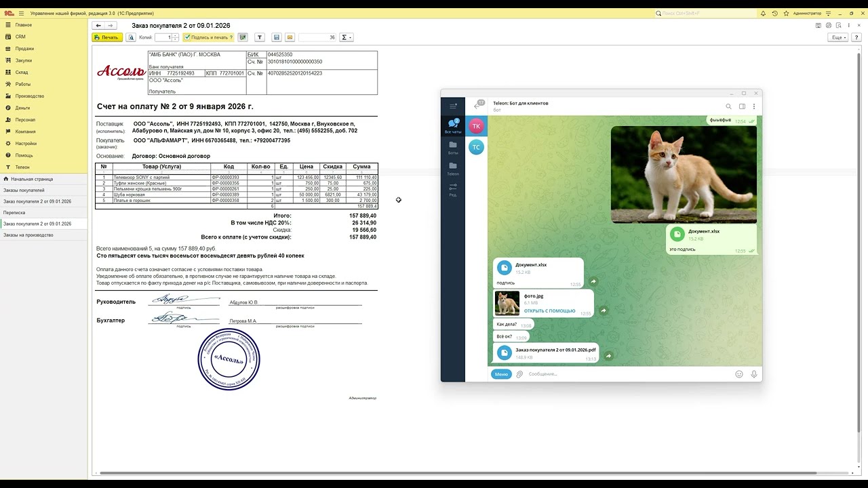
Task: Open history clock icon
Action: coord(774,13)
